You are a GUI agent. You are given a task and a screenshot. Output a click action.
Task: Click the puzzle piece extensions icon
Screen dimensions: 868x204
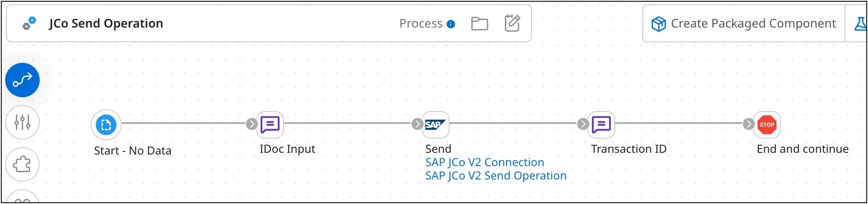[22, 164]
